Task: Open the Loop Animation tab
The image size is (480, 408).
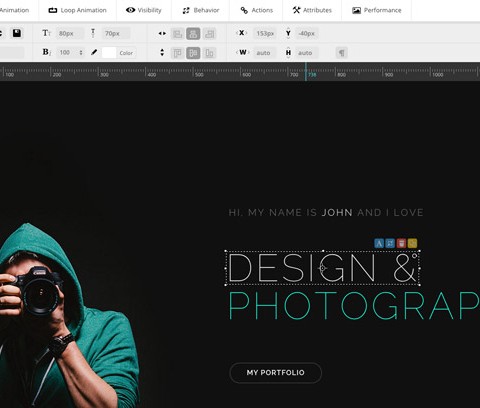Action: tap(77, 10)
